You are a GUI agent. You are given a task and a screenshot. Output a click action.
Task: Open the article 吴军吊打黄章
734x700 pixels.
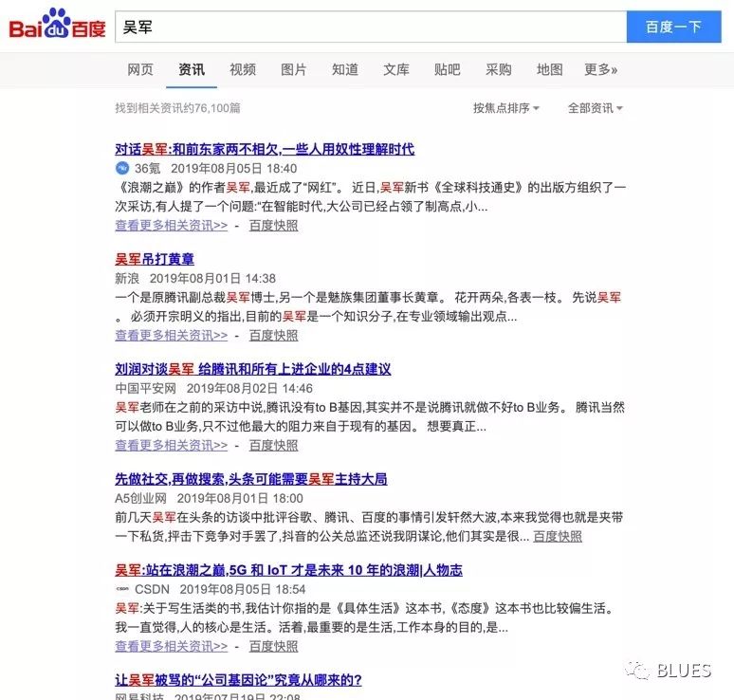155,259
